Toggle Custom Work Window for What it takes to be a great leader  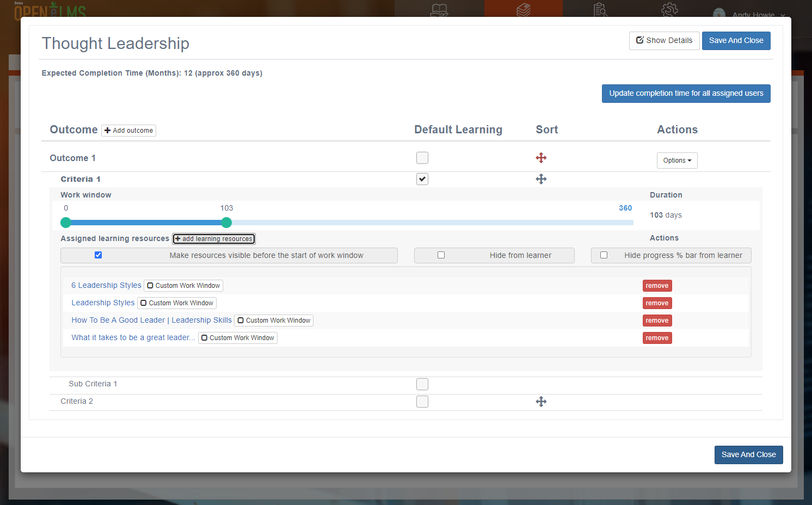(238, 338)
